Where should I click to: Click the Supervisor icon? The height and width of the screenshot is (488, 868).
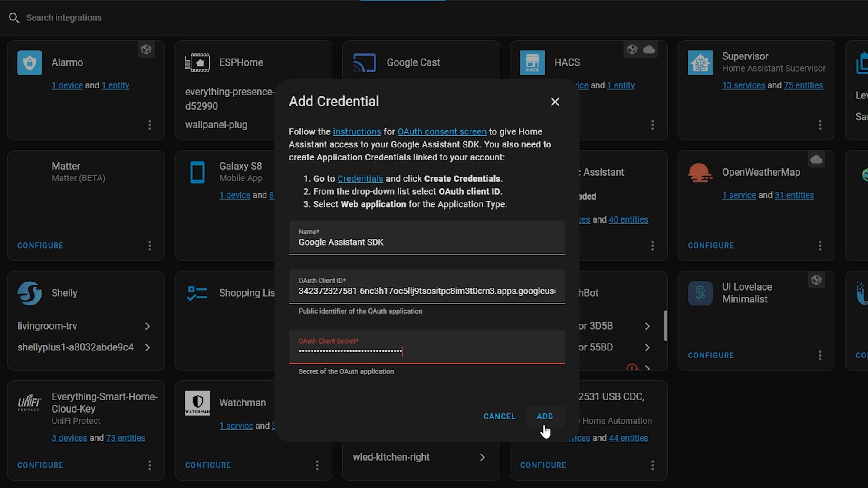click(700, 62)
